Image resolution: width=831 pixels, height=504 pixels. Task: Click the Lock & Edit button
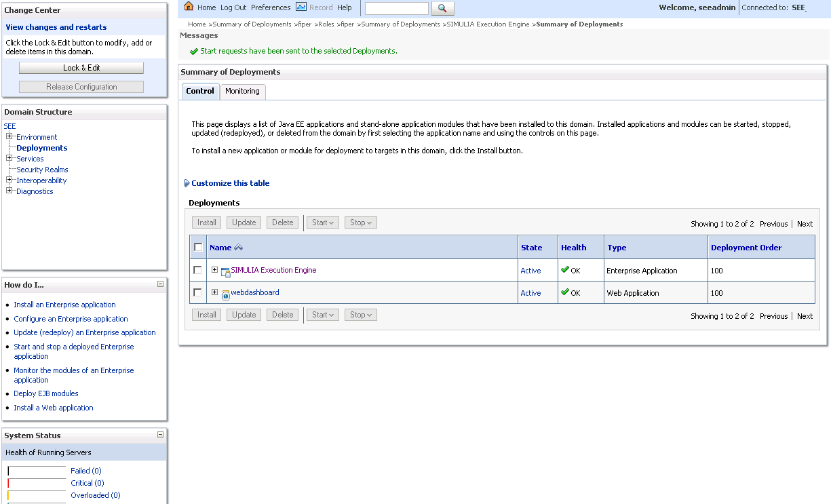click(81, 67)
